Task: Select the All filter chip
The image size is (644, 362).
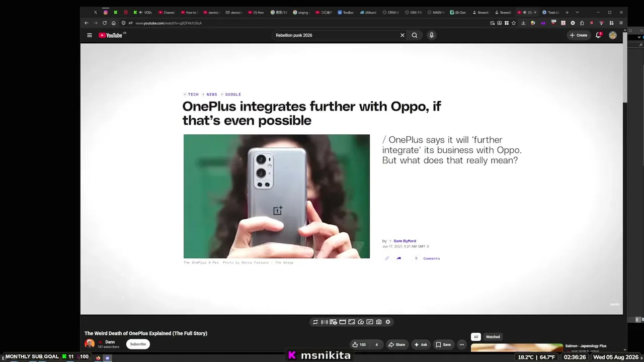Action: 475,337
